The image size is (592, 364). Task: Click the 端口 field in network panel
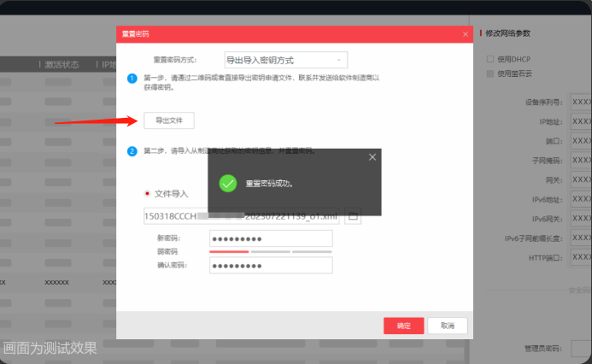coord(581,141)
